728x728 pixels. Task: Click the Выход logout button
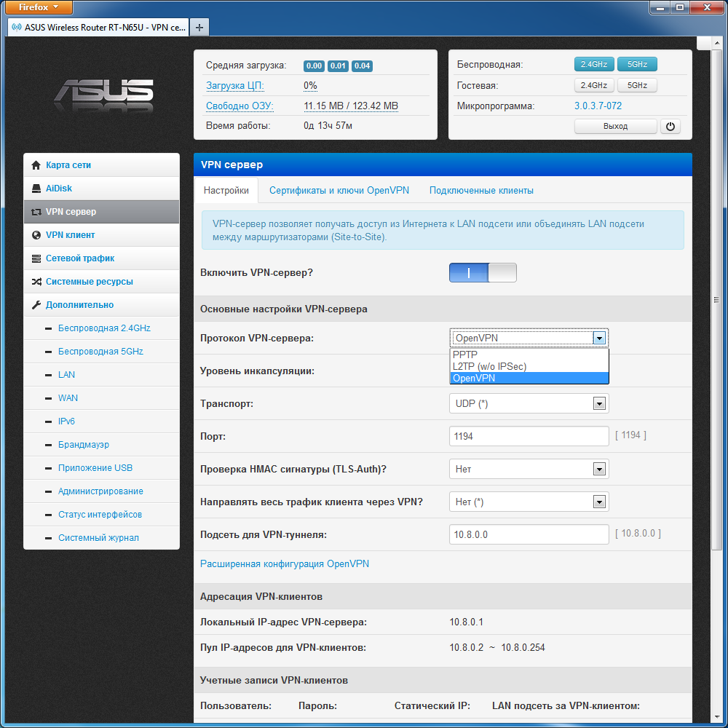tap(615, 126)
